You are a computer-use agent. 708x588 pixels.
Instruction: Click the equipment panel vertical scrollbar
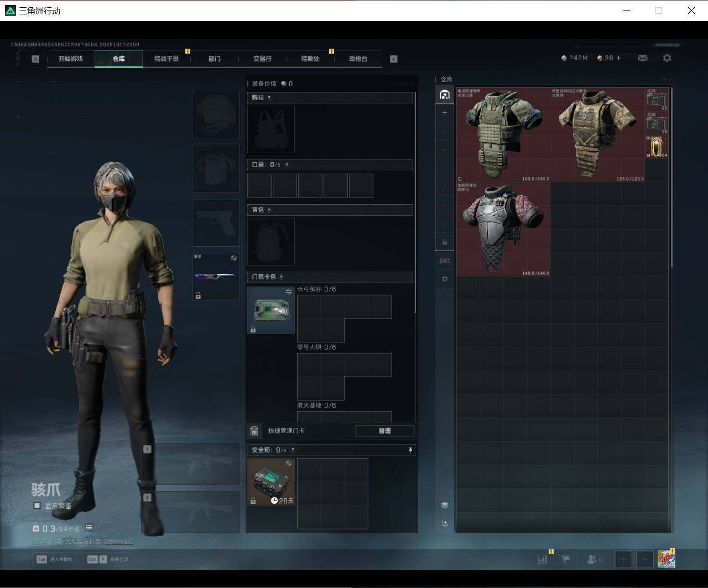(x=415, y=202)
